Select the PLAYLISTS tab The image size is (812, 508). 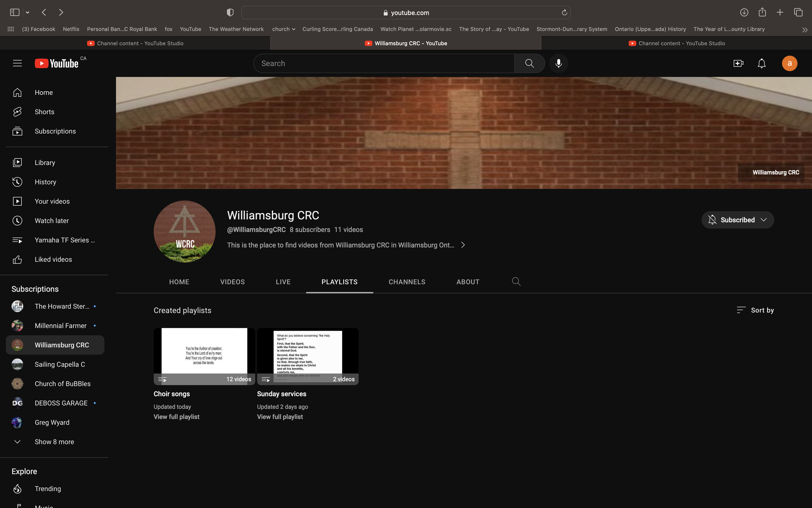[x=340, y=282]
